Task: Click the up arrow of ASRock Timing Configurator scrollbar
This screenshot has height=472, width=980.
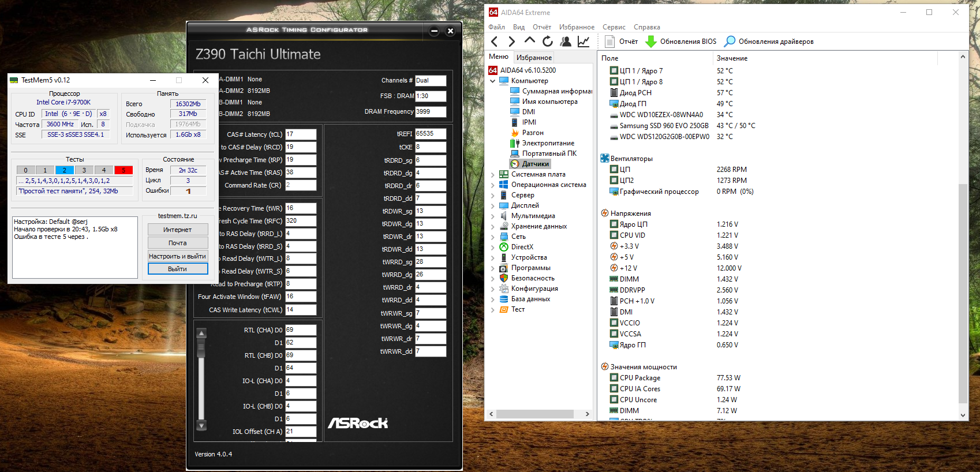Action: coord(201,333)
